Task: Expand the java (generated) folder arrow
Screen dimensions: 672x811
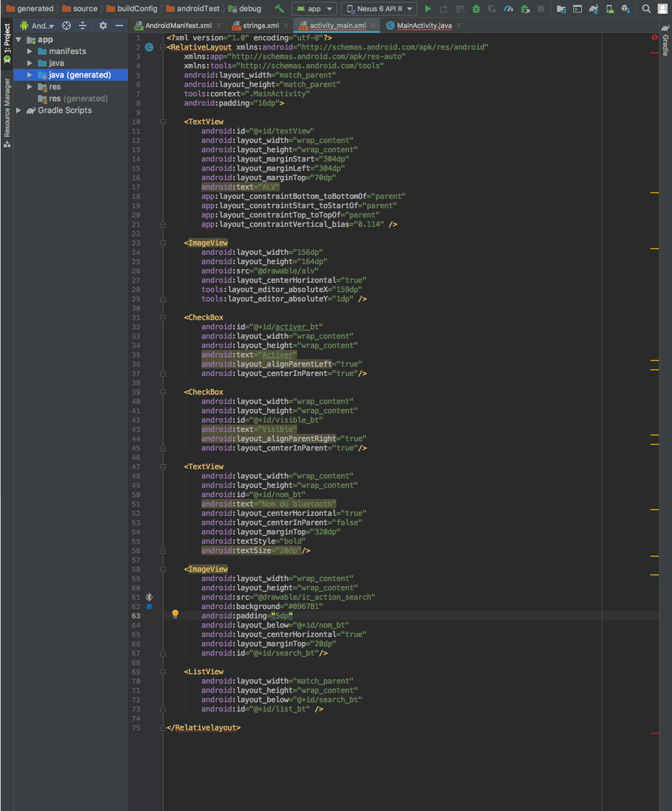Action: click(x=29, y=75)
